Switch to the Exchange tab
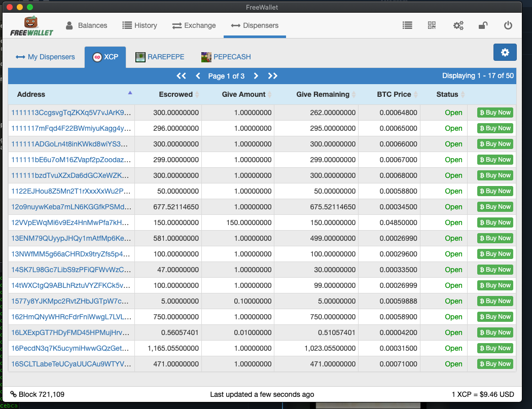This screenshot has width=532, height=409. 194,25
